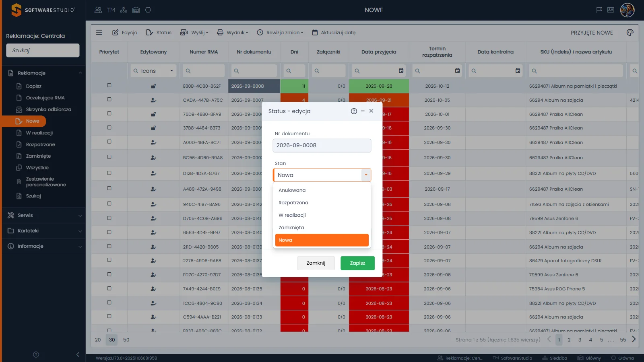644x362 pixels.
Task: Open calendar picker in Data kontrolna filter
Action: 518,71
